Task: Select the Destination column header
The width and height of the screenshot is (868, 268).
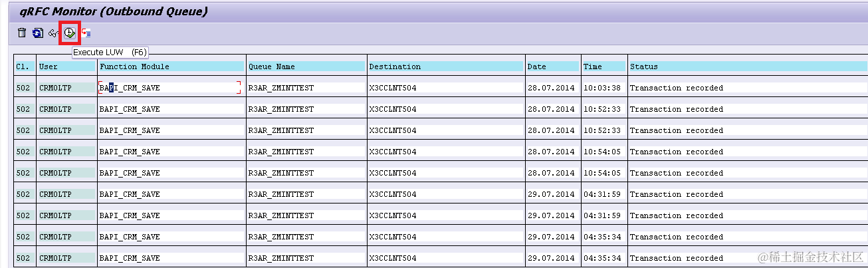Action: pos(446,67)
